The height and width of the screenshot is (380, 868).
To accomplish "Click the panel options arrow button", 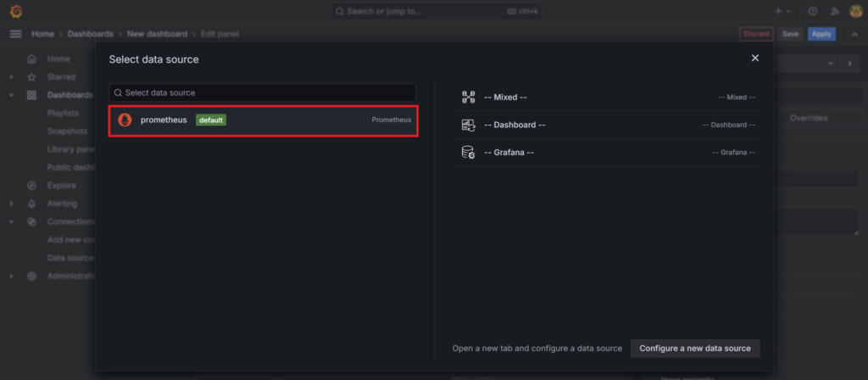I will [x=849, y=64].
